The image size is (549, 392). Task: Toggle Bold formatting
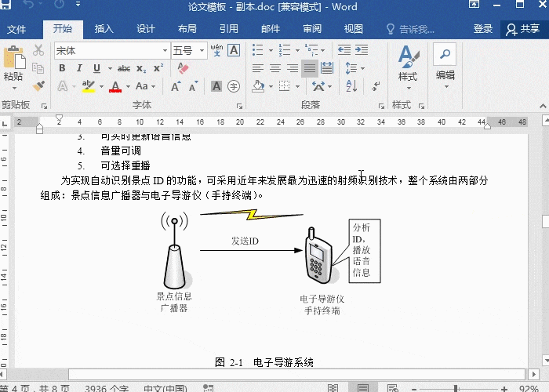[62, 68]
